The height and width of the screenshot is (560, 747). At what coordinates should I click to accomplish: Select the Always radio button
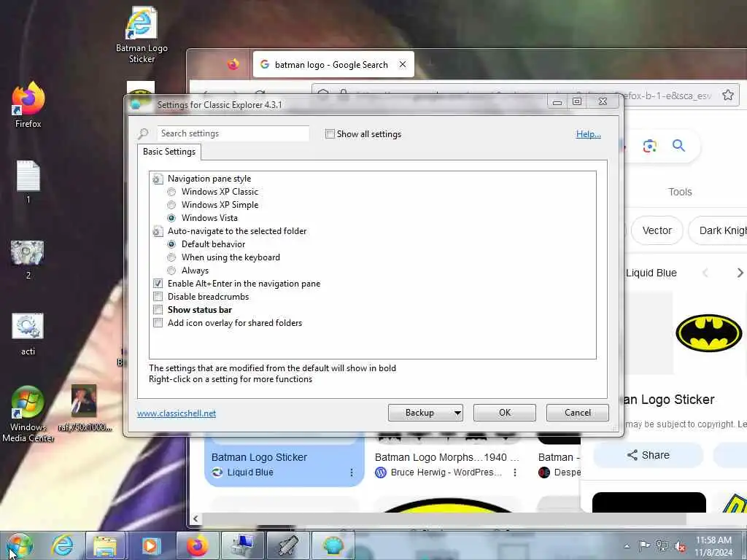click(x=171, y=271)
